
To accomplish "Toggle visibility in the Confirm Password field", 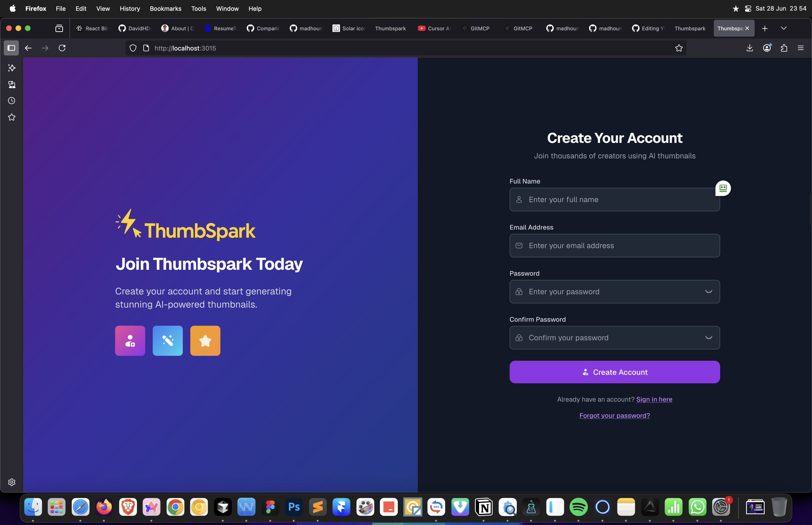I will (x=708, y=337).
